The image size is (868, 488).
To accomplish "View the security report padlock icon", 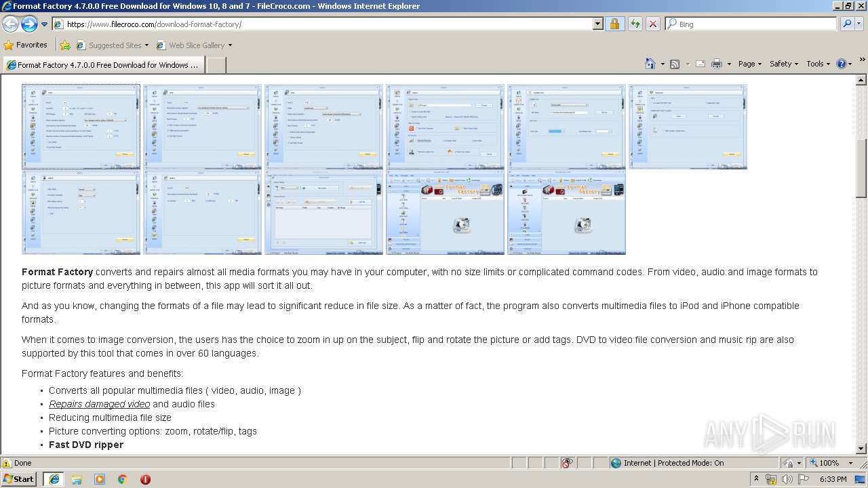I will point(614,24).
